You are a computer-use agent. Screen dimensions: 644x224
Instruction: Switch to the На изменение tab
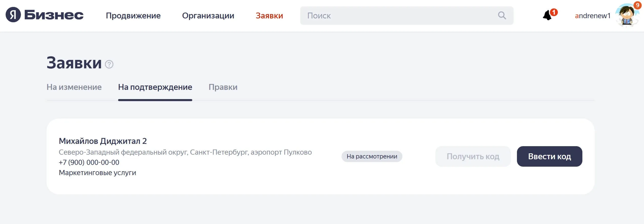click(x=74, y=87)
